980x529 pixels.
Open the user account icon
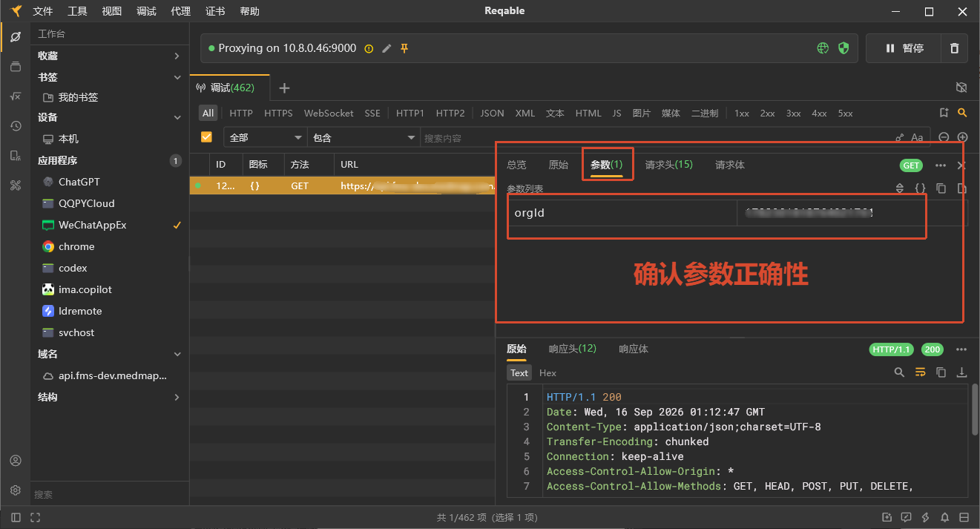point(16,461)
